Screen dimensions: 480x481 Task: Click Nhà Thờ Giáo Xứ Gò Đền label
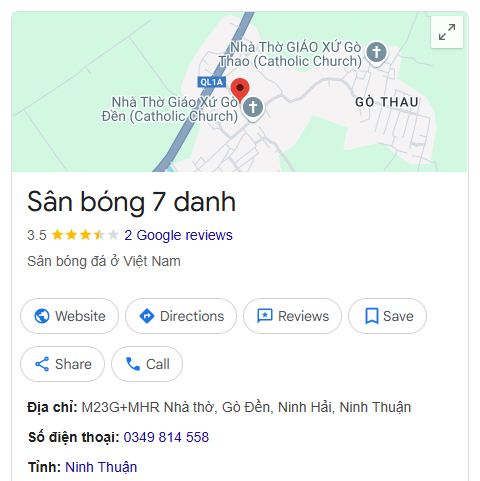170,109
